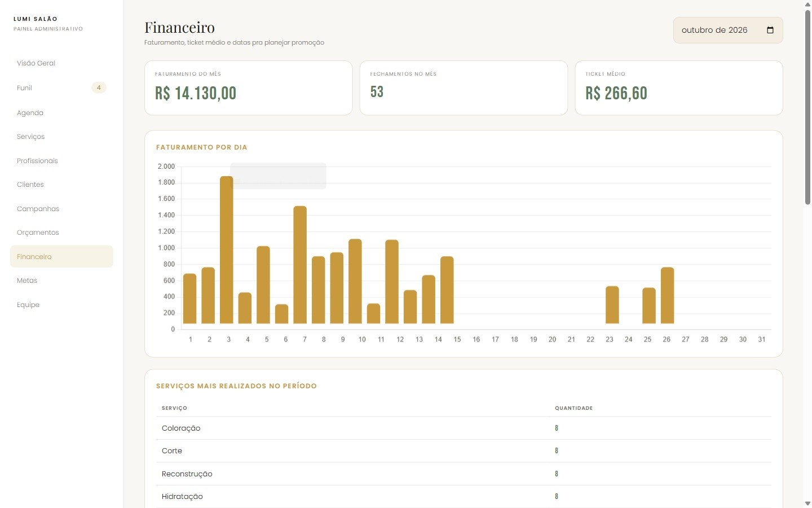Image resolution: width=812 pixels, height=508 pixels.
Task: Select the Corte service row
Action: pos(464,451)
